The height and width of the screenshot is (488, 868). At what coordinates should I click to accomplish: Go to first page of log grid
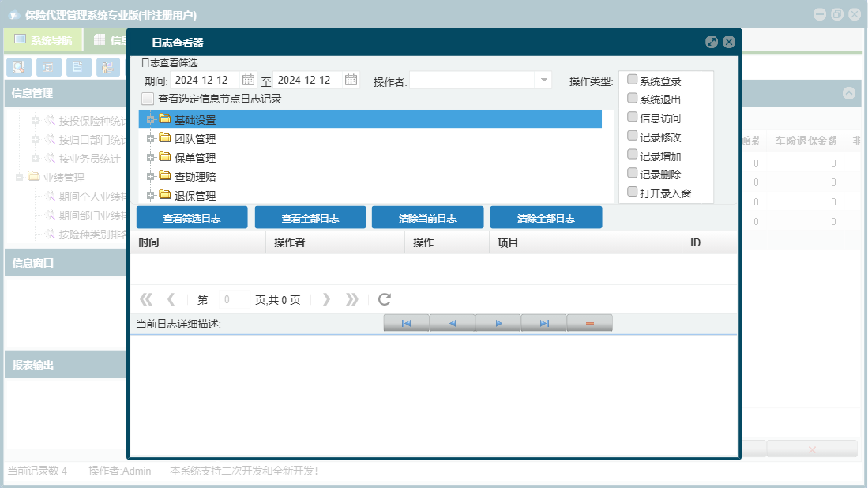tap(146, 299)
